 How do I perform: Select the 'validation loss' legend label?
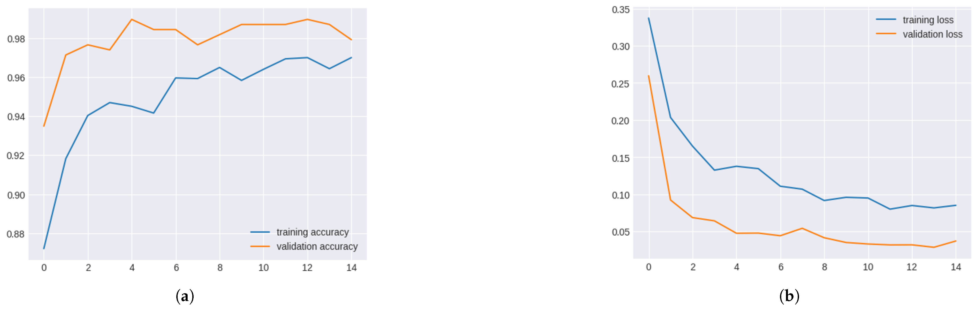click(x=933, y=34)
